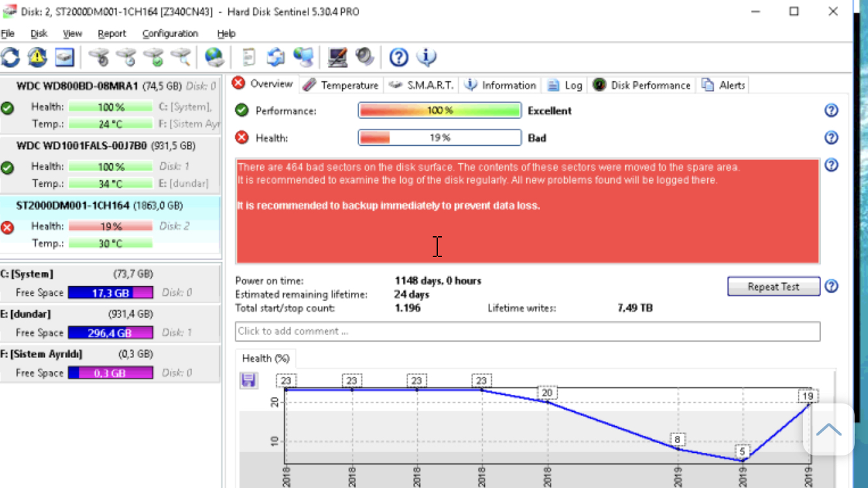Image resolution: width=868 pixels, height=488 pixels.
Task: Open the Disk menu
Action: pos(39,34)
